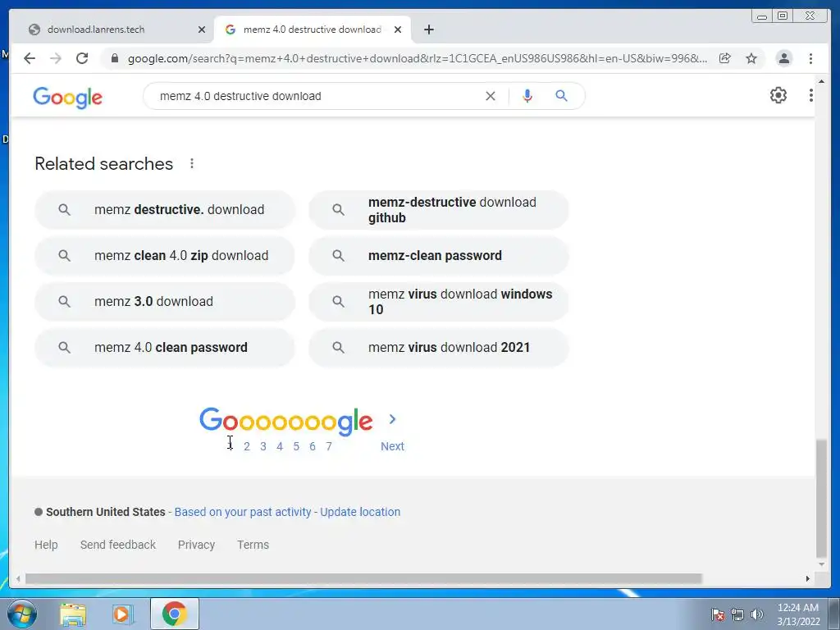The width and height of the screenshot is (840, 630).
Task: Open Help footer link
Action: coord(46,545)
